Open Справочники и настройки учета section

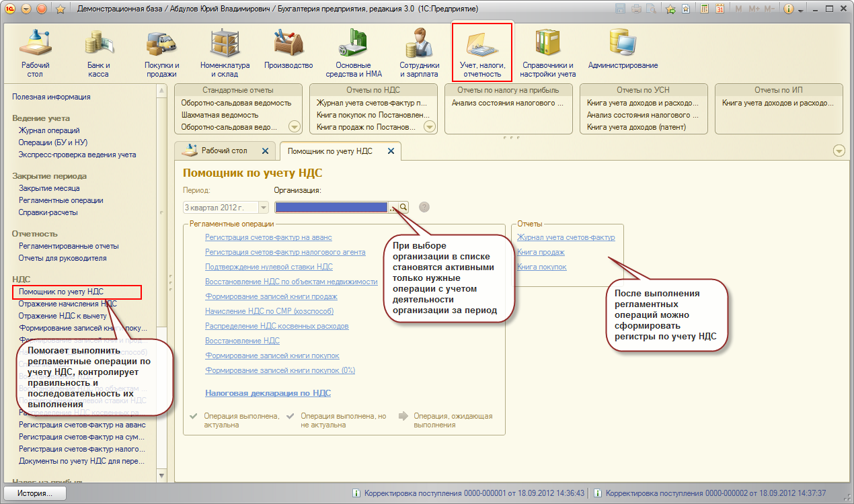[549, 54]
